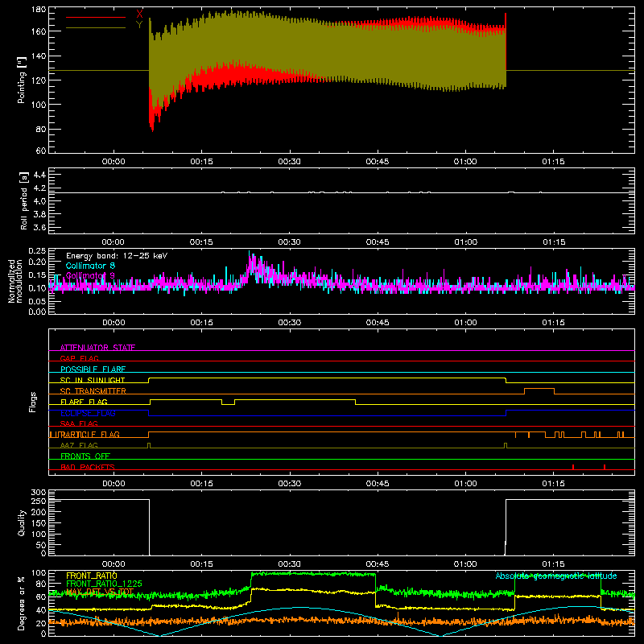Click 01:15 tick label under Flags plot

coord(553,484)
